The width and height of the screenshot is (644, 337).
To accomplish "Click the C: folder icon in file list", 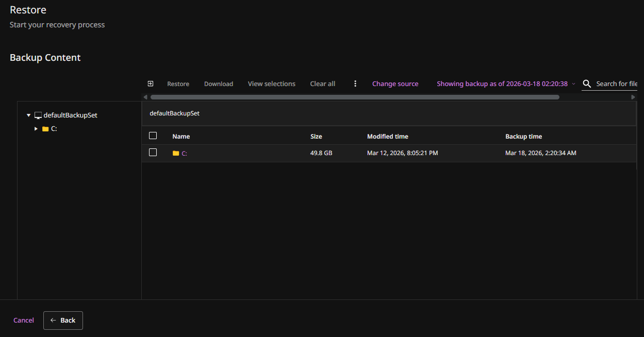I will 176,153.
